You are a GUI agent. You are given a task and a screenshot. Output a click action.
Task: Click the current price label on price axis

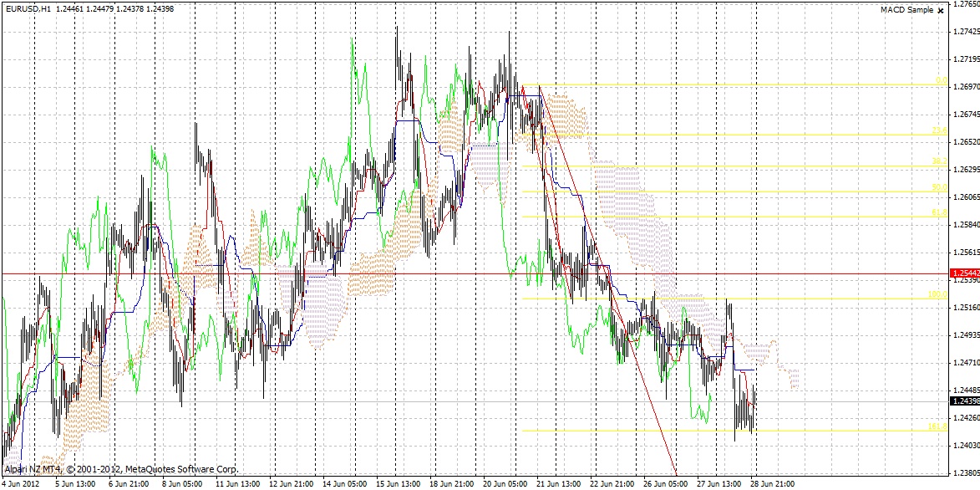[965, 401]
